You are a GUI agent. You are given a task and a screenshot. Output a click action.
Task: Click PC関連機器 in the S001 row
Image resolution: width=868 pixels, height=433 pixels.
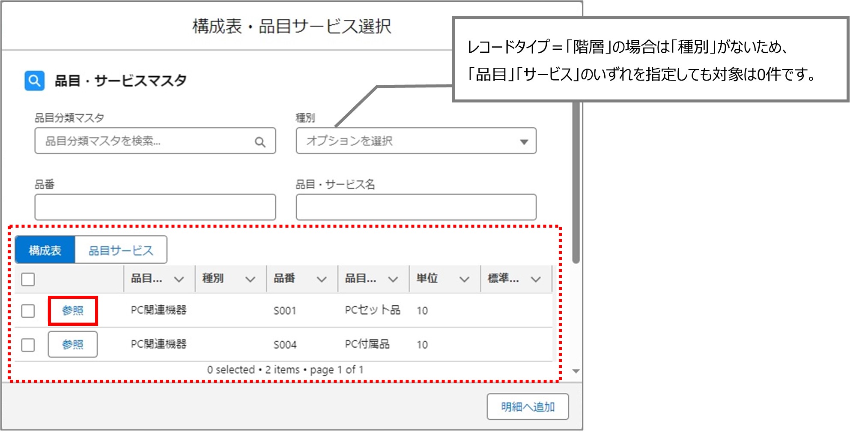(x=158, y=310)
